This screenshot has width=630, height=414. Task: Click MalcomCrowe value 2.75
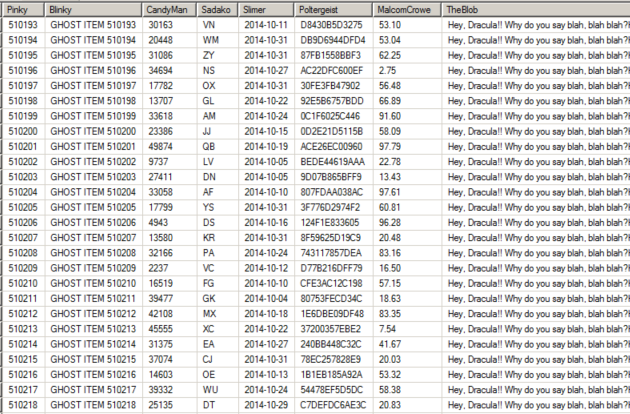(x=407, y=71)
